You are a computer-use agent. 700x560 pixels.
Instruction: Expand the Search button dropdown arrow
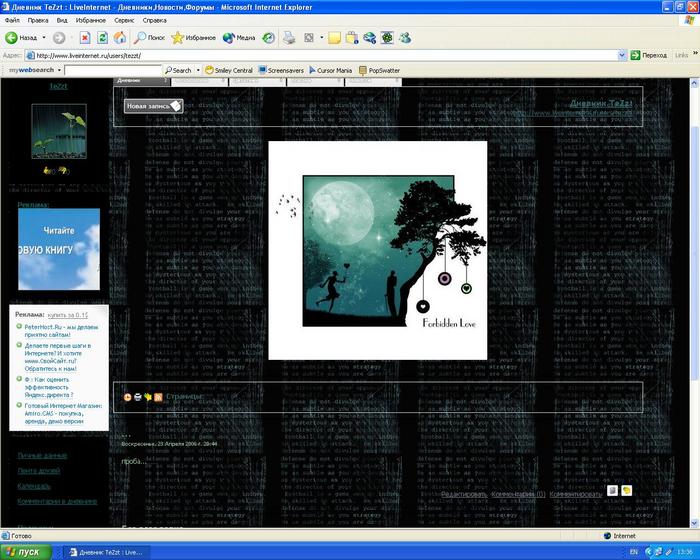click(198, 70)
